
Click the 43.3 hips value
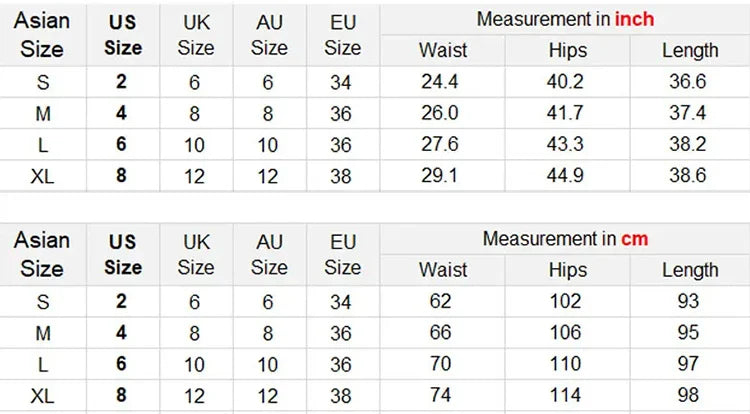(x=566, y=145)
